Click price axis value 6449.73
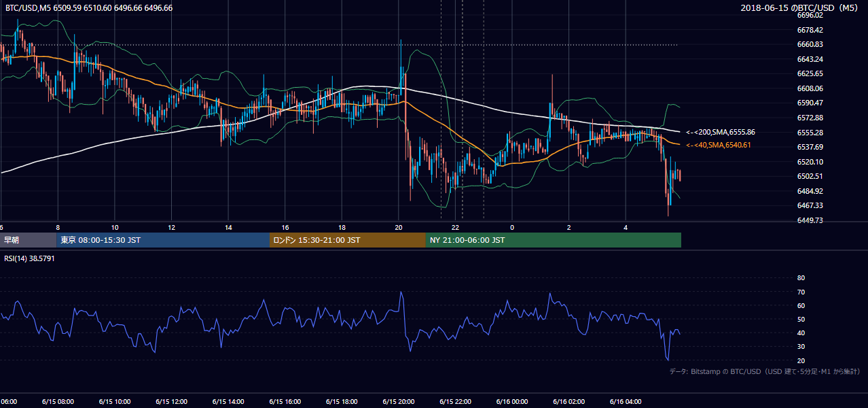Viewport: 868px width, 408px height. 810,220
